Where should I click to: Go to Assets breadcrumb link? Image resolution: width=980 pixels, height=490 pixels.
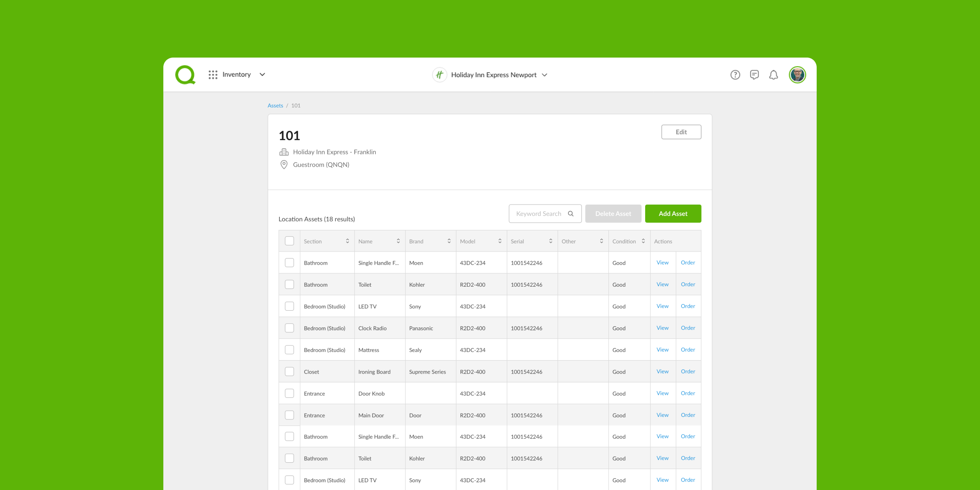(x=275, y=105)
